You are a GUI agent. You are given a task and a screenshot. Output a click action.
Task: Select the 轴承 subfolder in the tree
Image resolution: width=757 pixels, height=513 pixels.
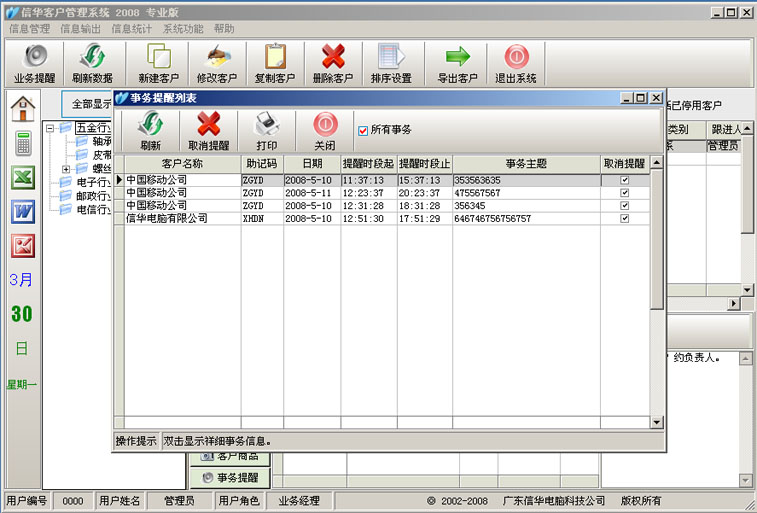[x=94, y=141]
